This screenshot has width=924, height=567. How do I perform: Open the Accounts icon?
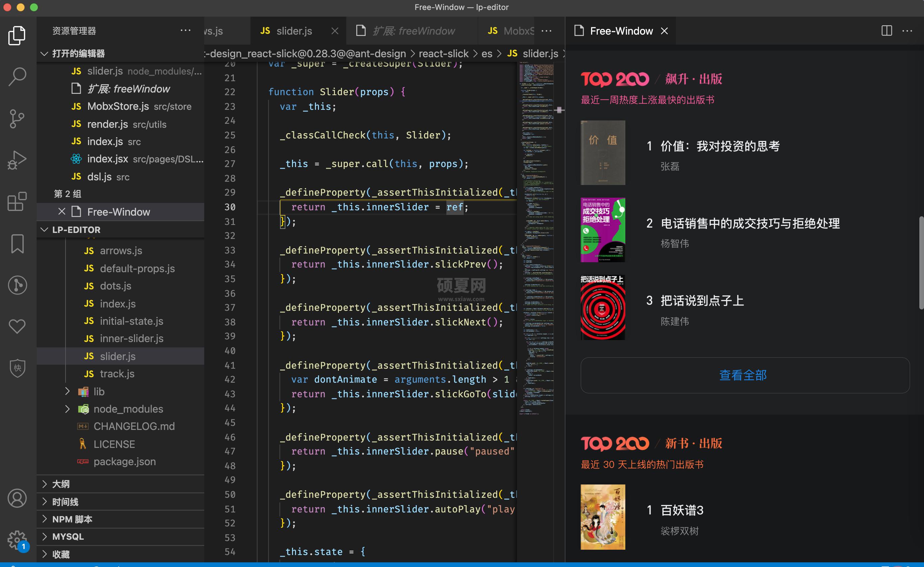(x=17, y=498)
